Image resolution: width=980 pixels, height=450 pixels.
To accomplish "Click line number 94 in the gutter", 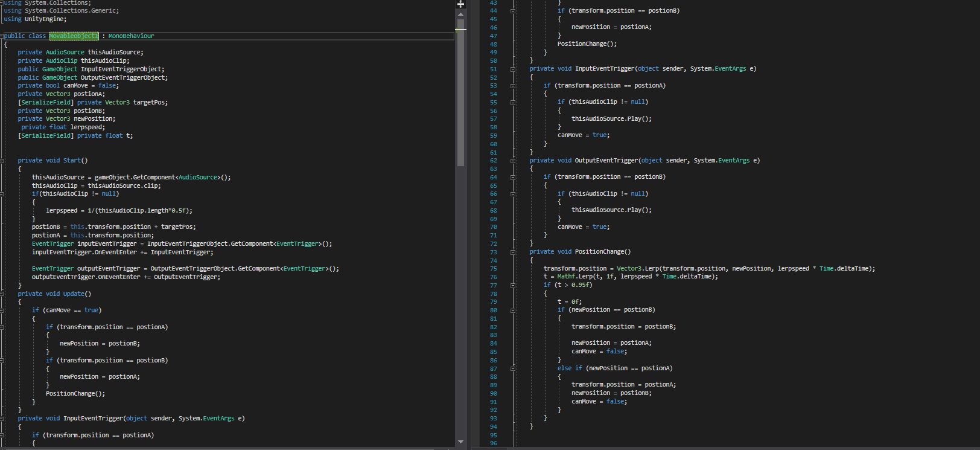I will 494,426.
